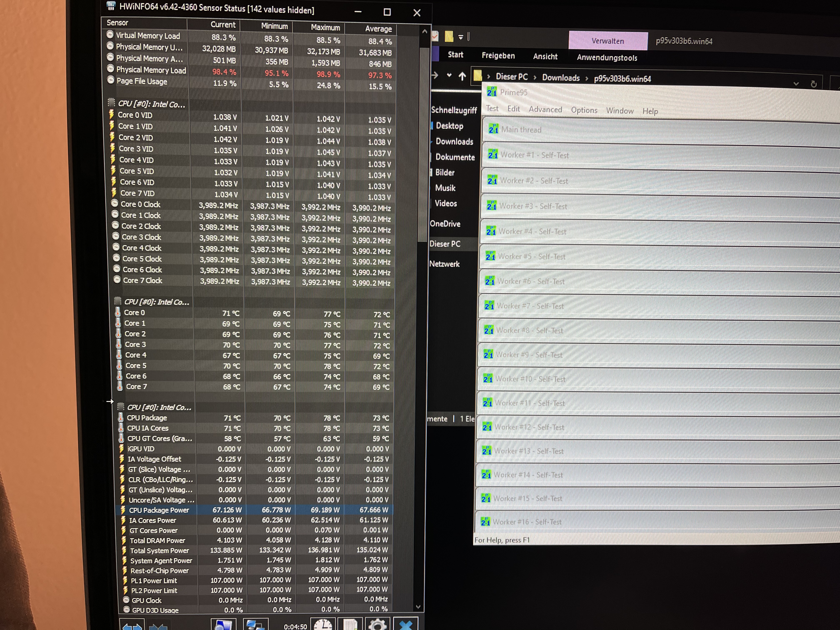Click the Prime95 title bar icon
The height and width of the screenshot is (630, 840).
pyautogui.click(x=492, y=91)
